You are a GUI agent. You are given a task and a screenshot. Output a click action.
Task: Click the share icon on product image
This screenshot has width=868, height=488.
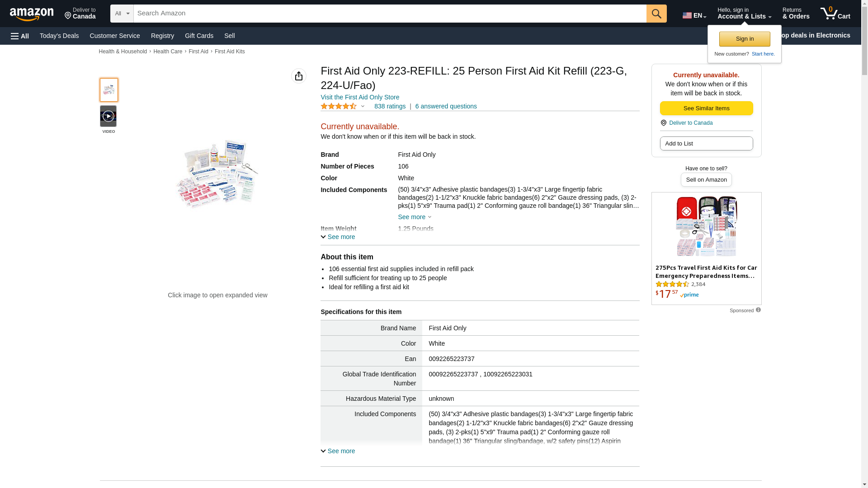click(298, 76)
